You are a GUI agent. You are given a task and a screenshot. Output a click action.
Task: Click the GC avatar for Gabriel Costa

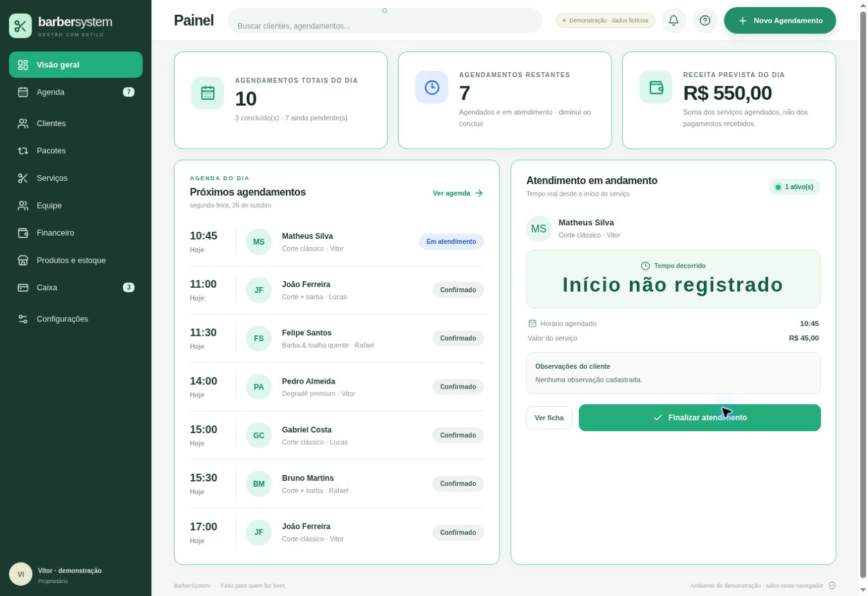coord(259,436)
